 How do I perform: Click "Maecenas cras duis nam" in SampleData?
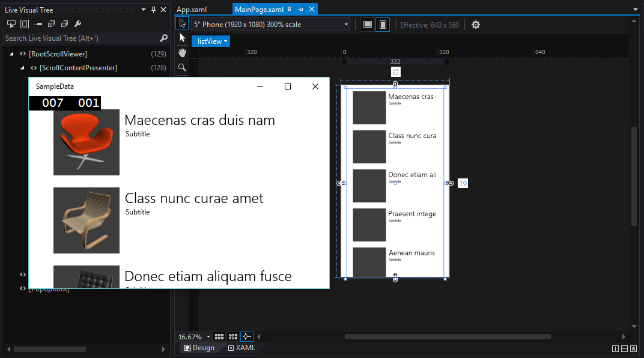pos(199,120)
